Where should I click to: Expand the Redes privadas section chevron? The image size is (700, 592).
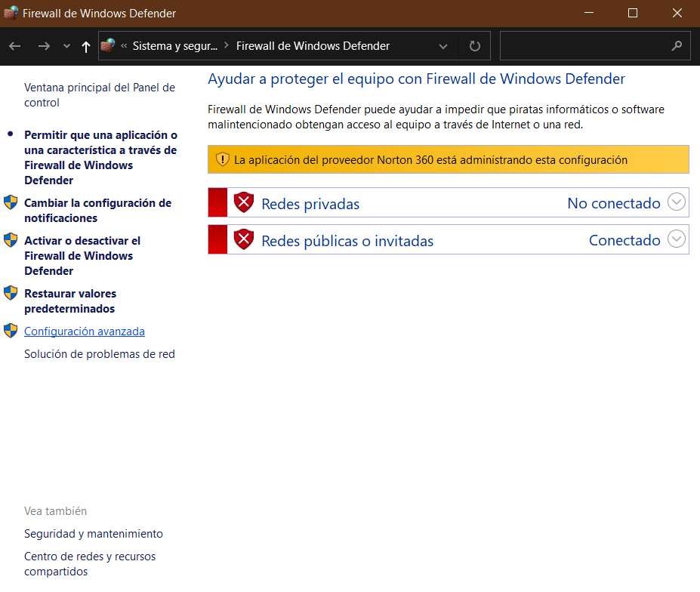[x=677, y=202]
